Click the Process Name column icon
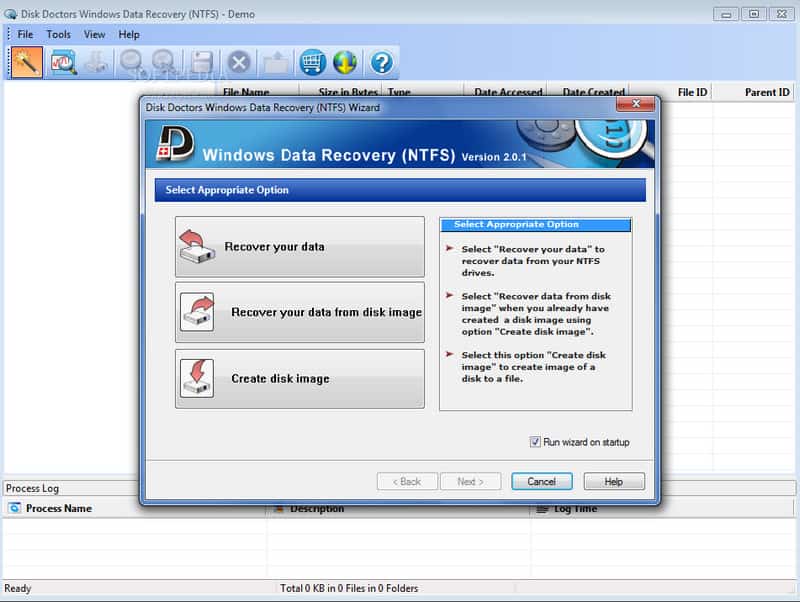800x602 pixels. 15,508
